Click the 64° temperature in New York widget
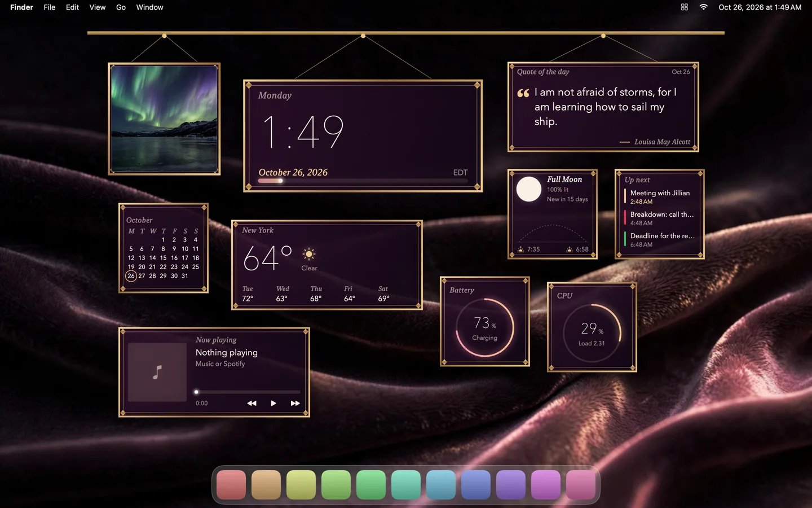This screenshot has width=812, height=508. tap(267, 259)
